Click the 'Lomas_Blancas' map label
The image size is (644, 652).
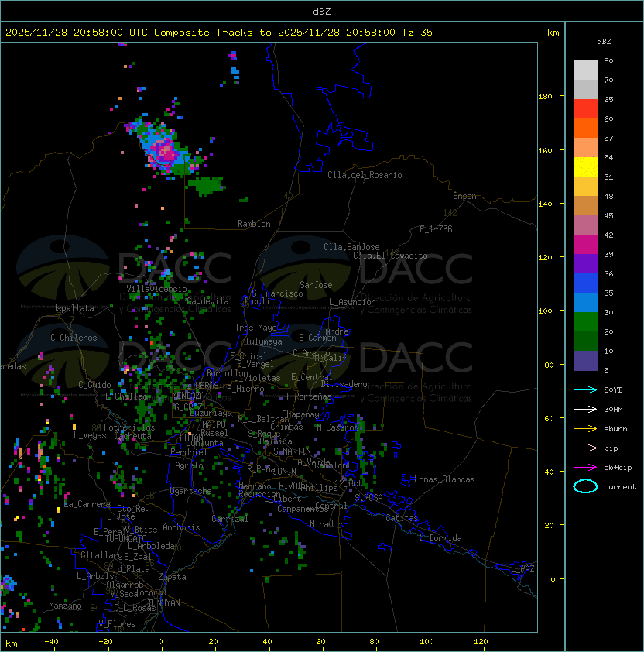point(444,479)
